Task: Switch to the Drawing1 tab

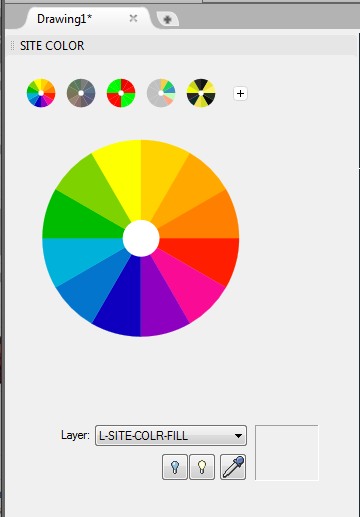Action: [65, 19]
